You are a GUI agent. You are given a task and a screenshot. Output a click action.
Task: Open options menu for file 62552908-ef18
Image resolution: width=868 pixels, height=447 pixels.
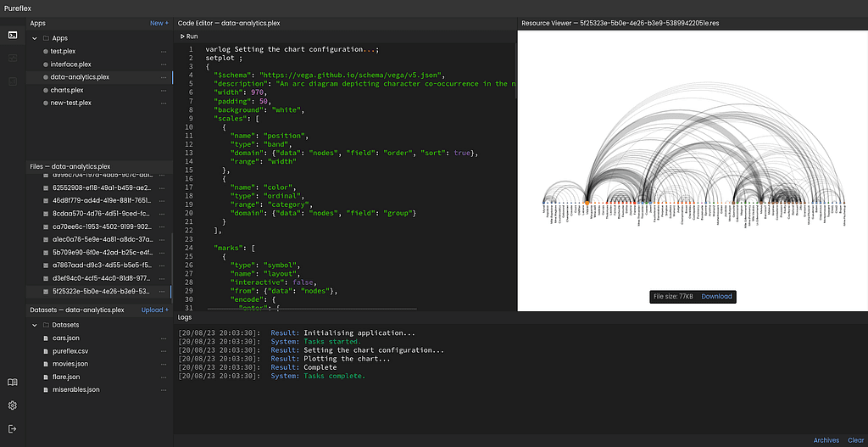[164, 187]
